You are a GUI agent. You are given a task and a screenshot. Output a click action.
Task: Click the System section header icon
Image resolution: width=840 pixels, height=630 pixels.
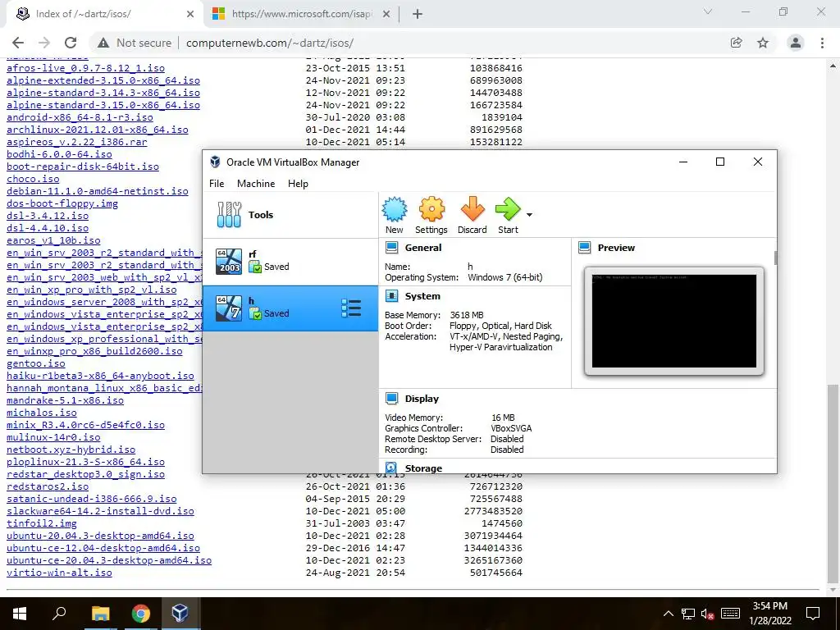pyautogui.click(x=391, y=296)
